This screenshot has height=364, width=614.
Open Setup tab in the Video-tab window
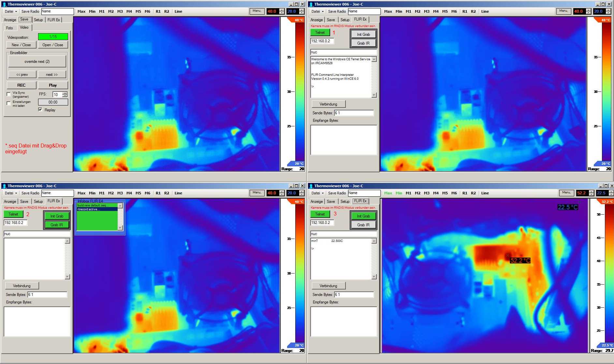(38, 20)
